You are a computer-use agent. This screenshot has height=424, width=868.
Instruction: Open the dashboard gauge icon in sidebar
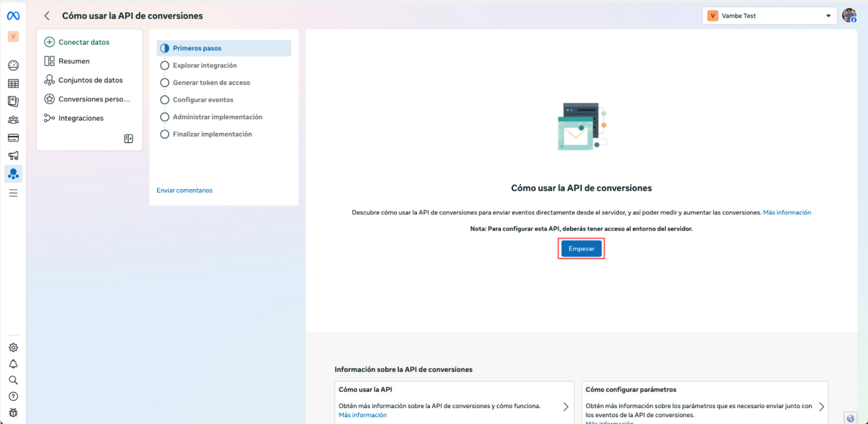pos(13,66)
